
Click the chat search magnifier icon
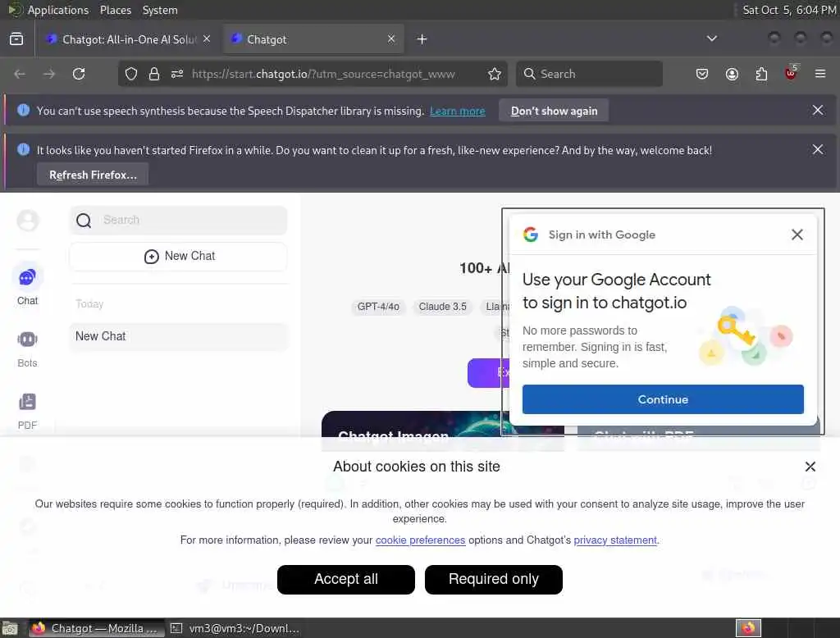tap(84, 220)
